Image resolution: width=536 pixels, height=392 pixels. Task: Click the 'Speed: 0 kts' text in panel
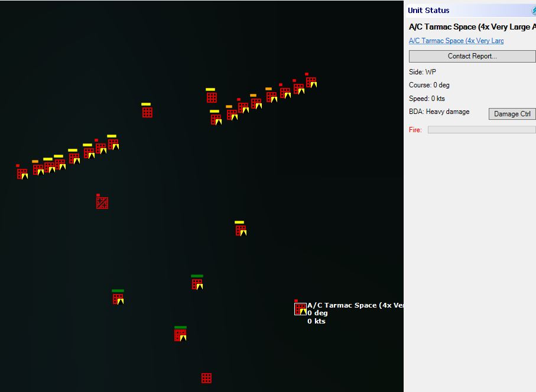click(427, 99)
